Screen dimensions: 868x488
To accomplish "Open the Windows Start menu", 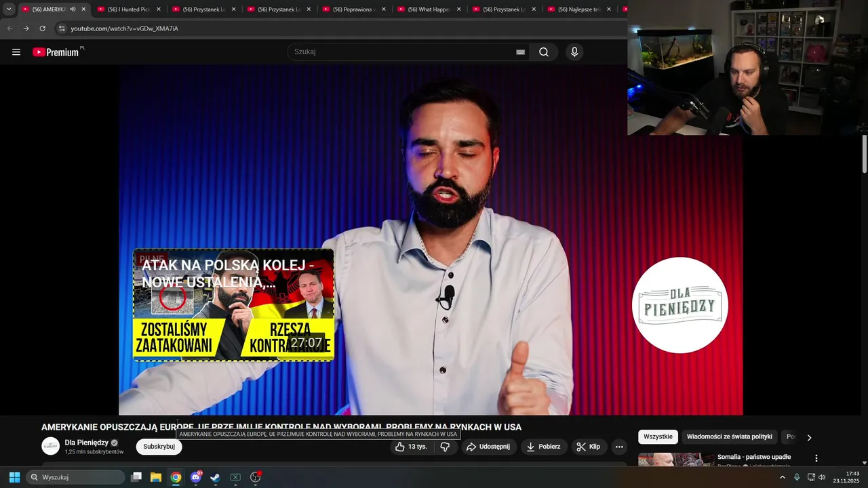I will [14, 477].
